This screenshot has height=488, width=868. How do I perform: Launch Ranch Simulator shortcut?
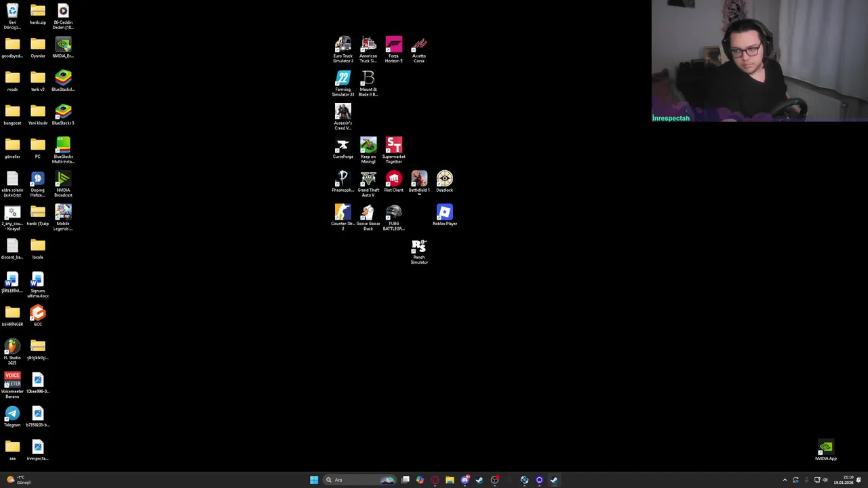pyautogui.click(x=419, y=251)
